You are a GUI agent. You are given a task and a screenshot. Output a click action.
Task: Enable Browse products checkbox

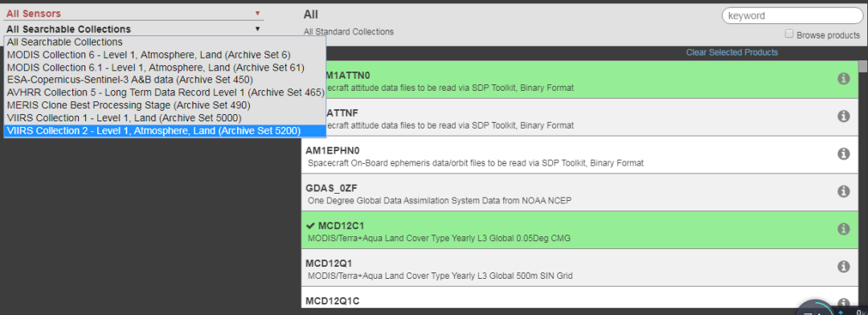pyautogui.click(x=789, y=35)
